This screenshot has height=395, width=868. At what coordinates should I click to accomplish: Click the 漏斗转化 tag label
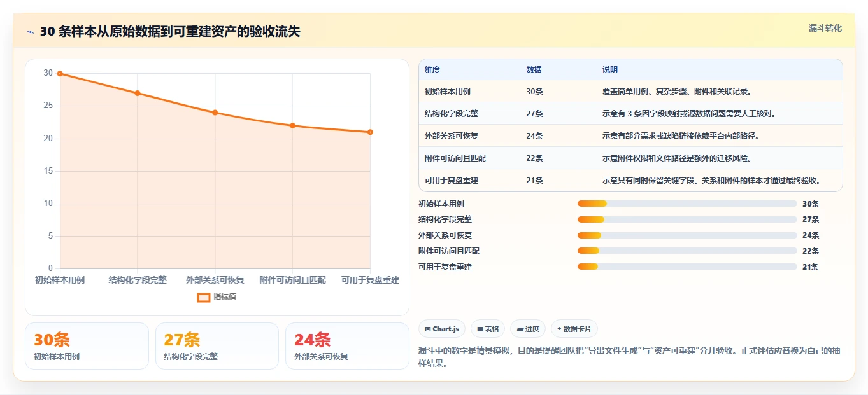pyautogui.click(x=825, y=28)
